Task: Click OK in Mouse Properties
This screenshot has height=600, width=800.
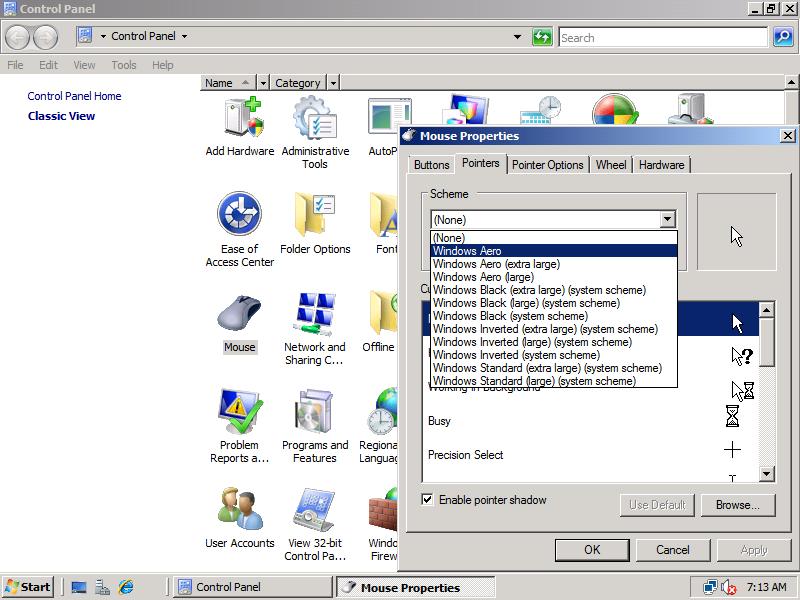Action: (x=592, y=549)
